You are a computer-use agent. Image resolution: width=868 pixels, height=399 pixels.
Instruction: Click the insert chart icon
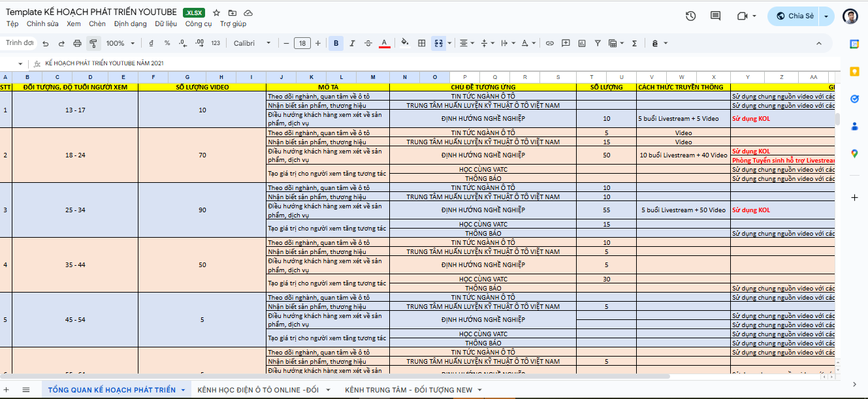pos(581,44)
